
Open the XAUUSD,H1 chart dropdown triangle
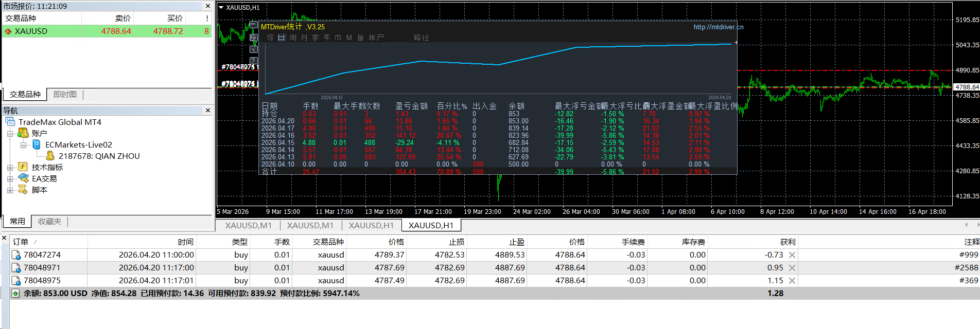pyautogui.click(x=221, y=8)
